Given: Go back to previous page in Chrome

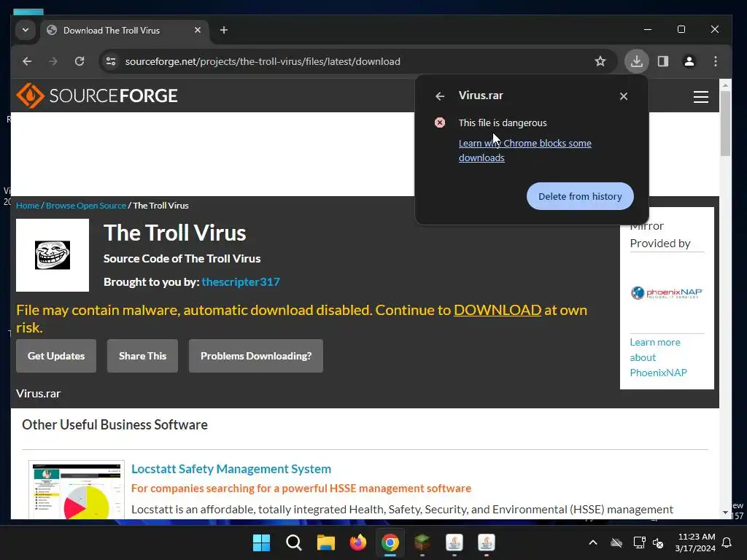Looking at the screenshot, I should click(27, 61).
